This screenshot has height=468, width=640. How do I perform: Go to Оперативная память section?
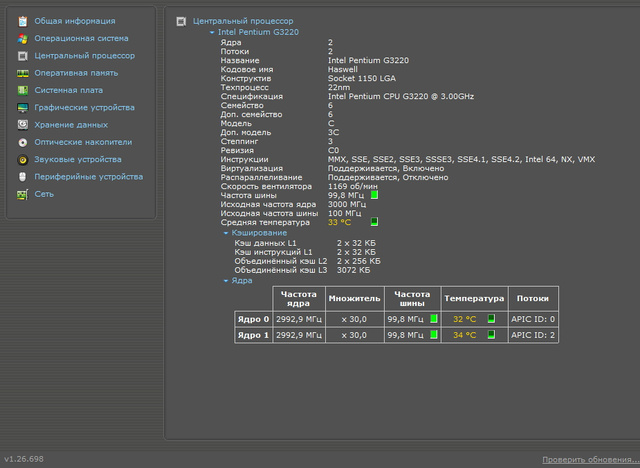(76, 73)
